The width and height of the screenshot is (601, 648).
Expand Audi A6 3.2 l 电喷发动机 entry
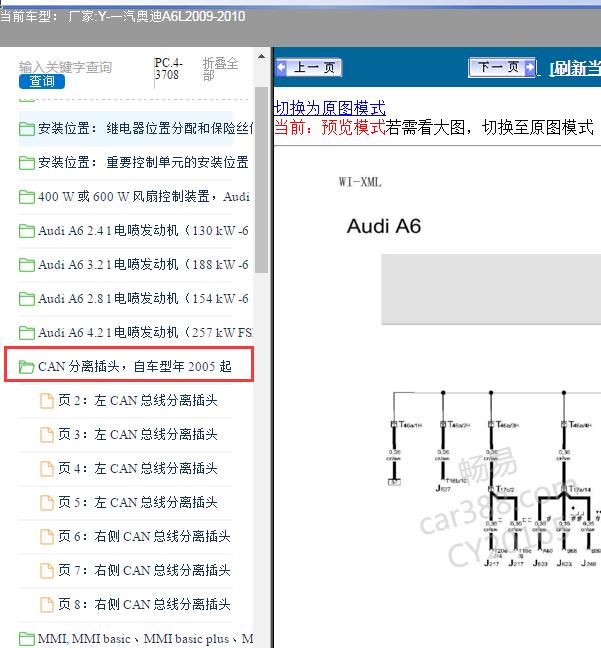point(143,264)
